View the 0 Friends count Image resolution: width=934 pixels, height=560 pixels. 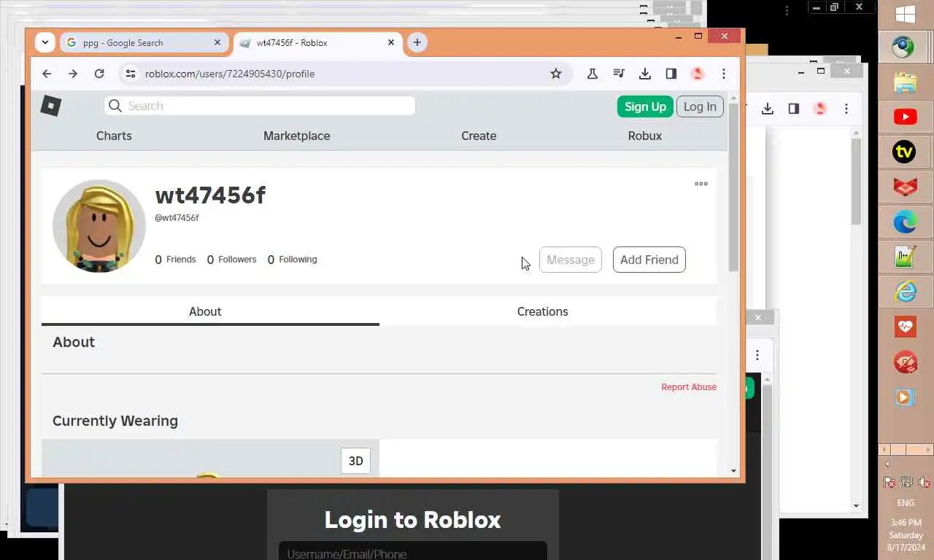175,260
